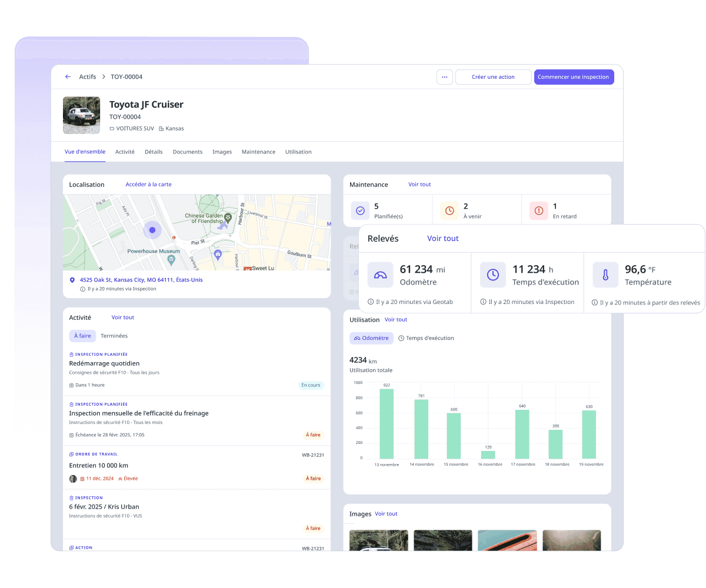The image size is (706, 588).
Task: Click Commencer une inspection button
Action: pyautogui.click(x=574, y=77)
